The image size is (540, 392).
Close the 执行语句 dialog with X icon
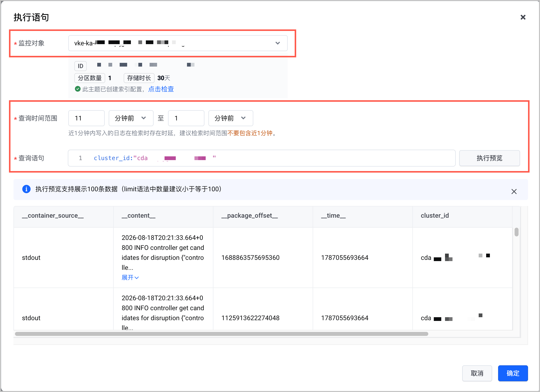point(523,17)
